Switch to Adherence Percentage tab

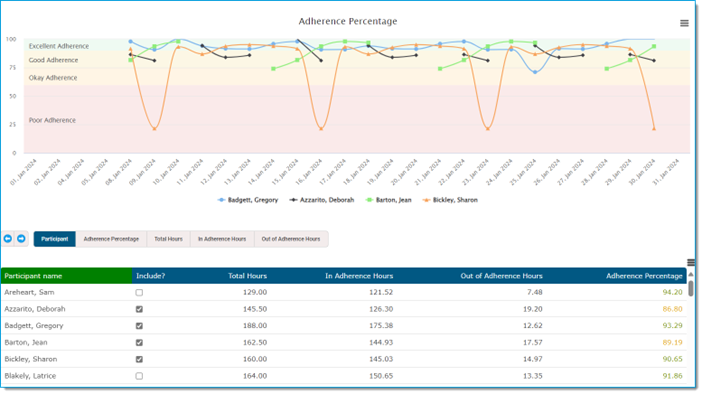click(111, 239)
